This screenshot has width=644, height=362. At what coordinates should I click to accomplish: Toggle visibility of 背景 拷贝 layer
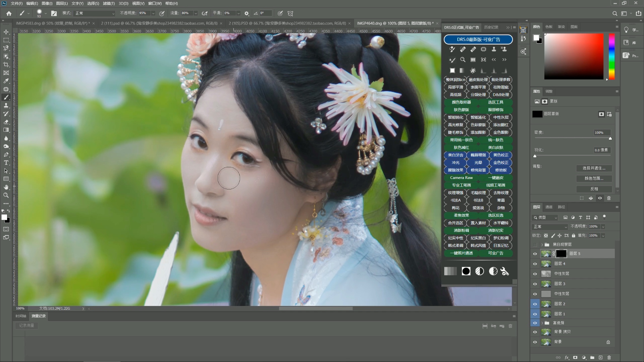[535, 332]
